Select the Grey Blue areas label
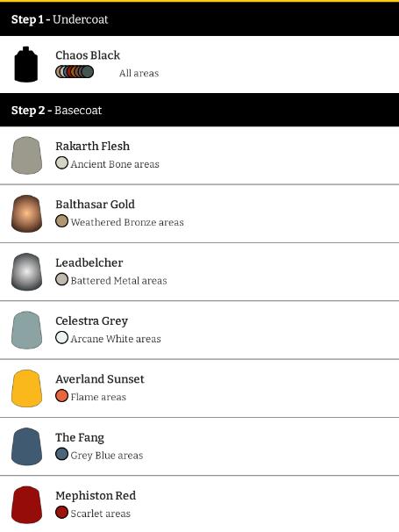Image resolution: width=399 pixels, height=532 pixels. point(107,456)
